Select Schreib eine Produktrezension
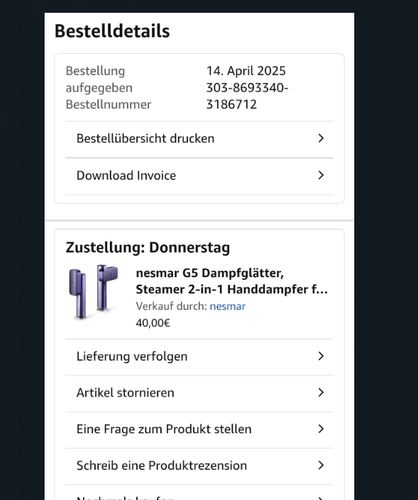 click(199, 466)
